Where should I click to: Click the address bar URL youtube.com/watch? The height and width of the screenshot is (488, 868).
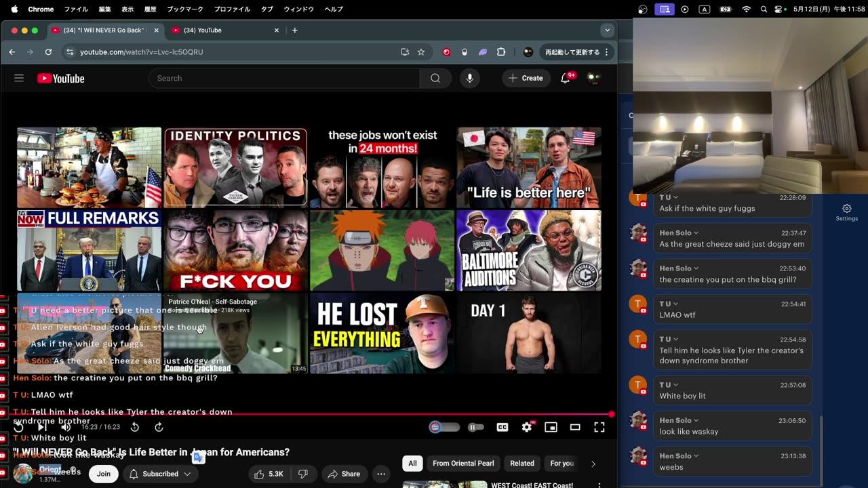coord(141,52)
